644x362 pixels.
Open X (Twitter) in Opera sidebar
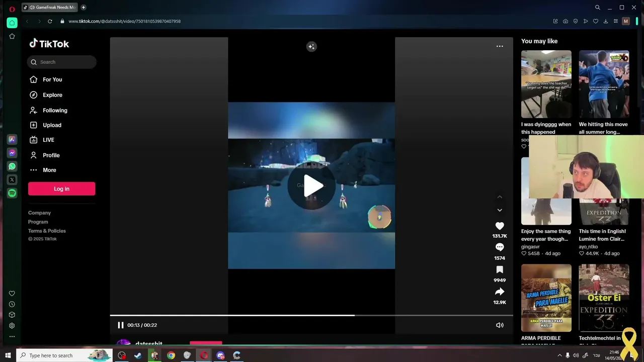tap(12, 179)
